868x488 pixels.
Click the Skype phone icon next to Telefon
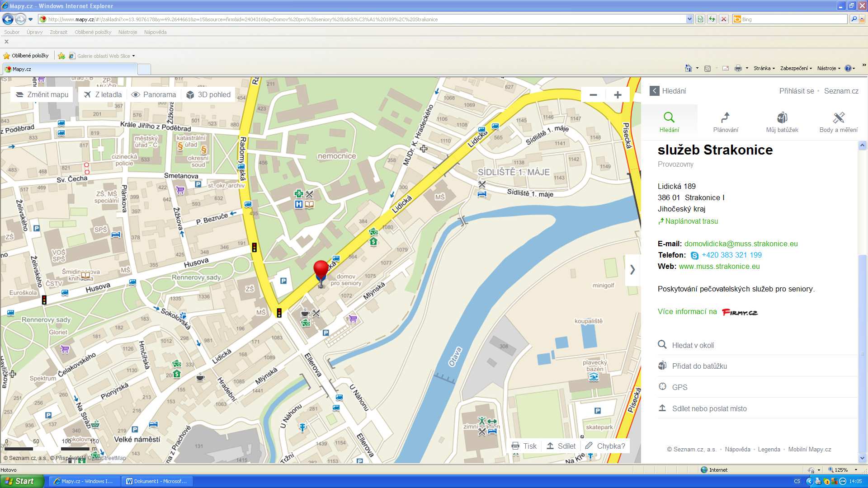(694, 255)
